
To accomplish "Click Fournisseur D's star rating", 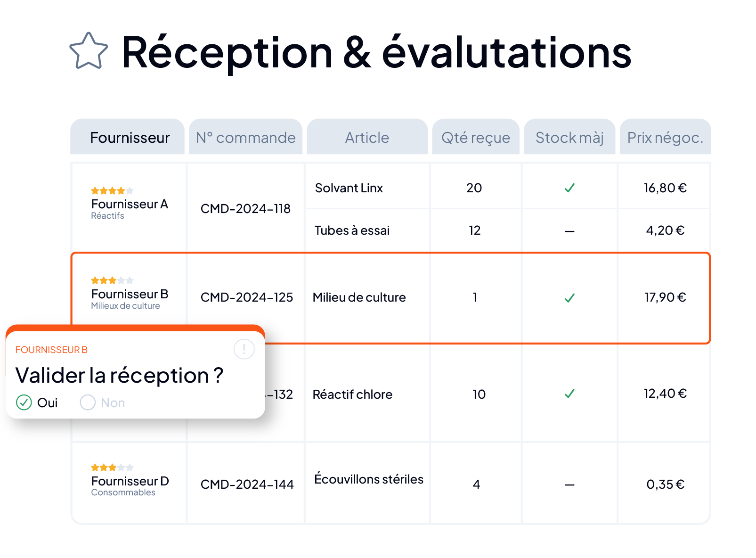I will point(112,468).
